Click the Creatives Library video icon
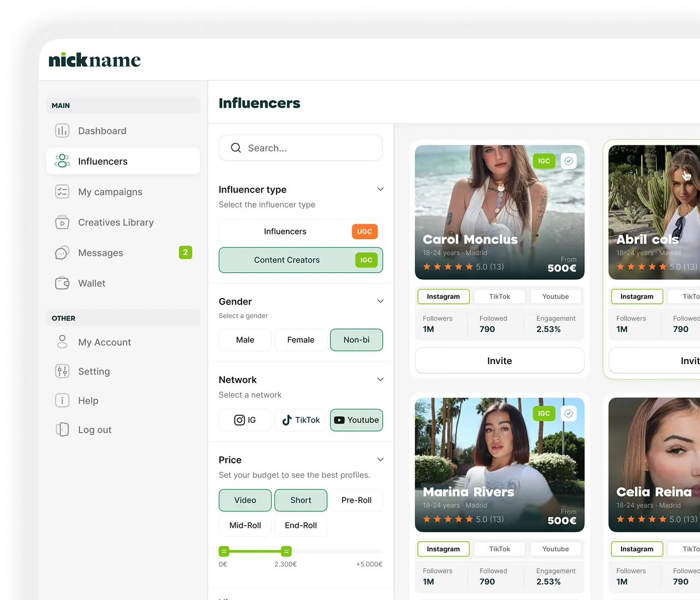This screenshot has height=600, width=700. click(x=63, y=222)
